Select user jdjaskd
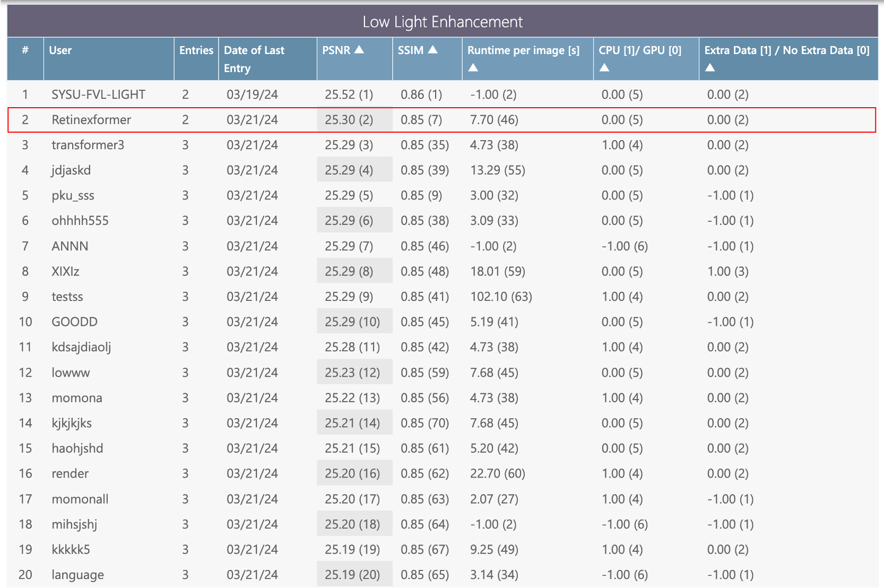884x588 pixels. 71,170
